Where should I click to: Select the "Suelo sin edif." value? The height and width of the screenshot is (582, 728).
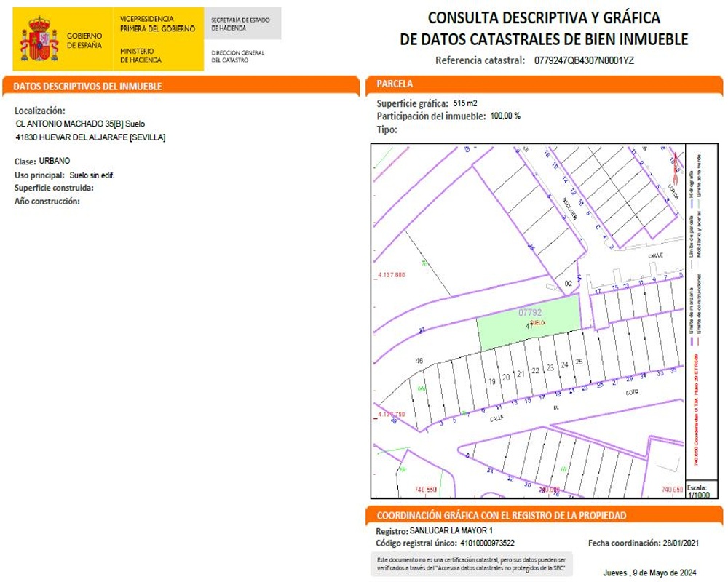(92, 175)
